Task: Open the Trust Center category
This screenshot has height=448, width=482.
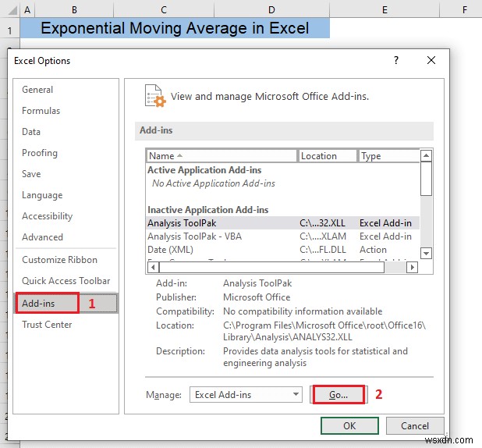Action: coord(47,325)
